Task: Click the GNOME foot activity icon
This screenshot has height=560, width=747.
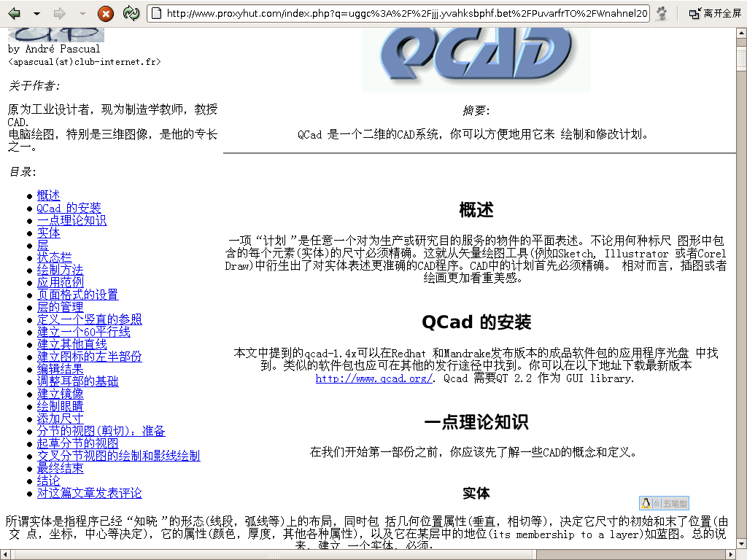Action: tap(661, 13)
